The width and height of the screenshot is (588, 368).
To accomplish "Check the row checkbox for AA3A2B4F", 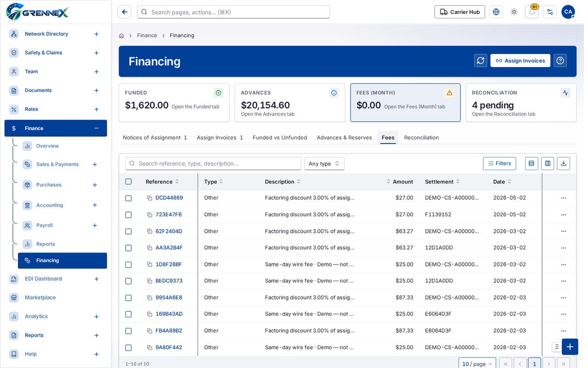I will point(129,248).
